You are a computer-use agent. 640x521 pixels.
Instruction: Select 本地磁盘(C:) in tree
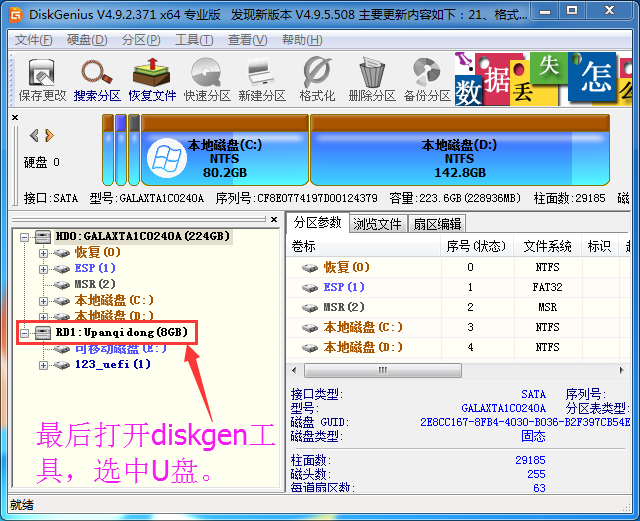pos(114,300)
